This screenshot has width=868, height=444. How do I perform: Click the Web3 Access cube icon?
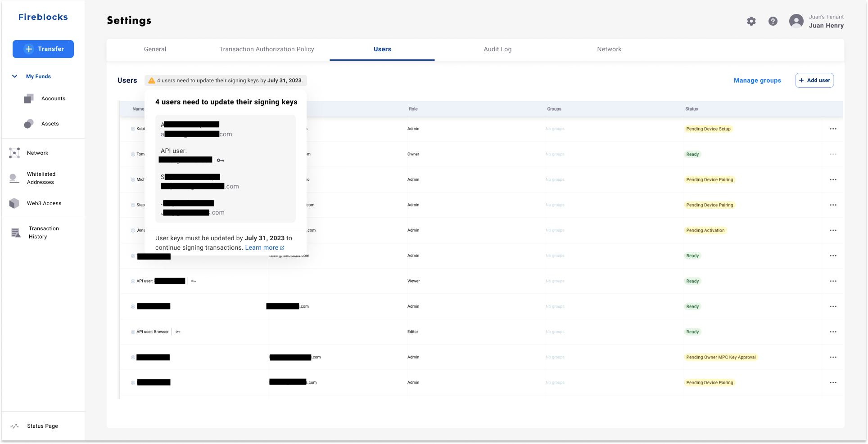coord(14,203)
